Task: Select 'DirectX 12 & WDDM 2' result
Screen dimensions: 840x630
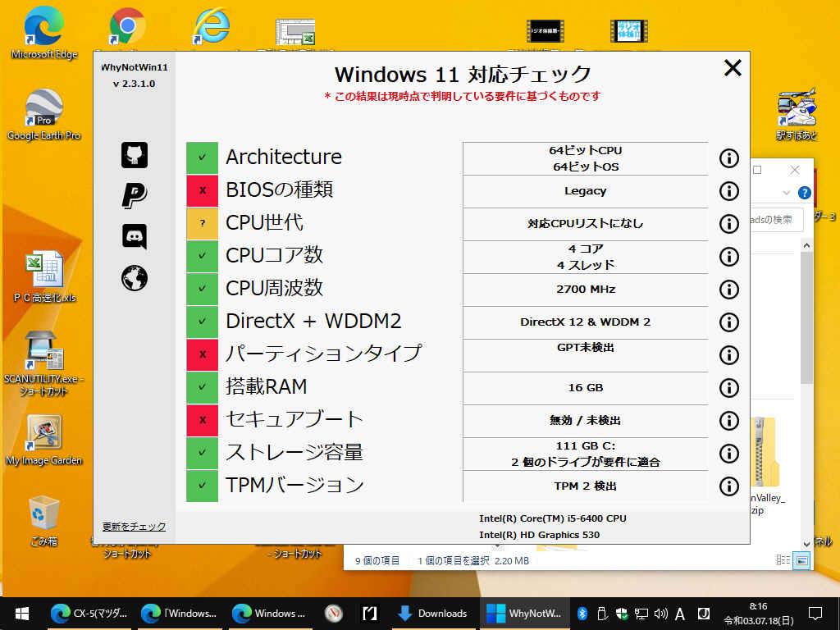Action: (585, 322)
